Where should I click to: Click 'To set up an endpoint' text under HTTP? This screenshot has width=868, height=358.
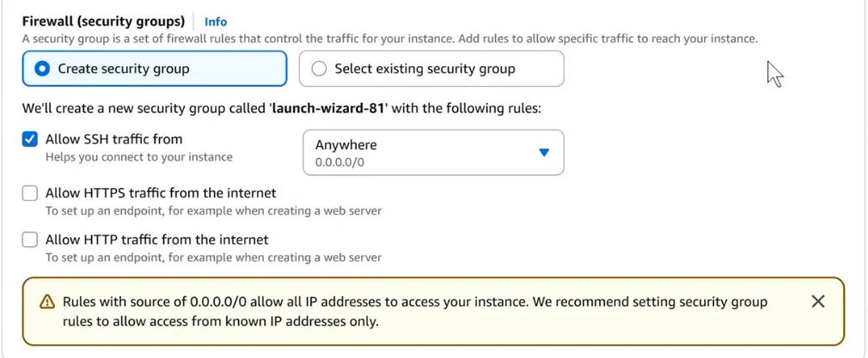[213, 258]
